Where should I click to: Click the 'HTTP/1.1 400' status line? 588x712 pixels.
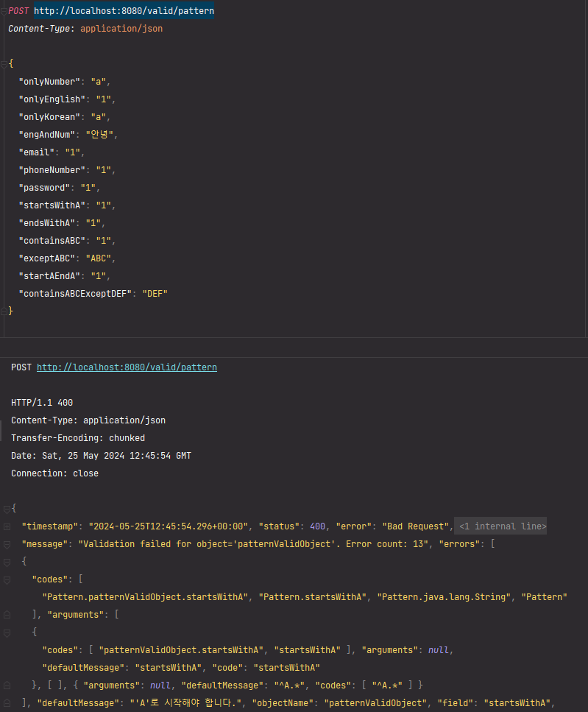pyautogui.click(x=42, y=402)
